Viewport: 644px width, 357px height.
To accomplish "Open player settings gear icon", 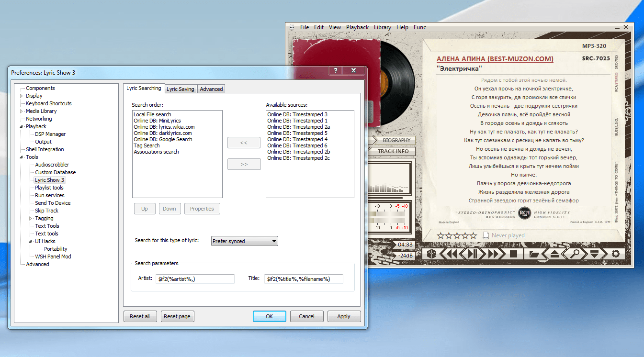I will pos(616,254).
